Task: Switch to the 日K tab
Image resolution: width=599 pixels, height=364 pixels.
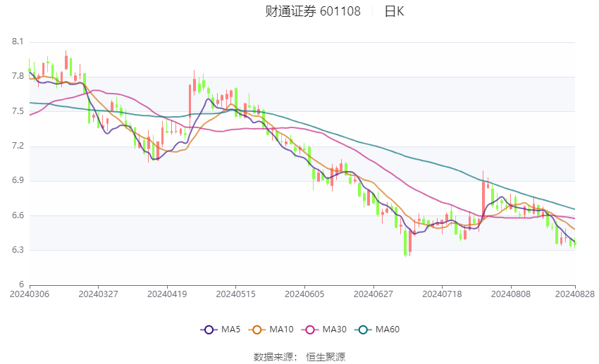Action: pyautogui.click(x=394, y=11)
